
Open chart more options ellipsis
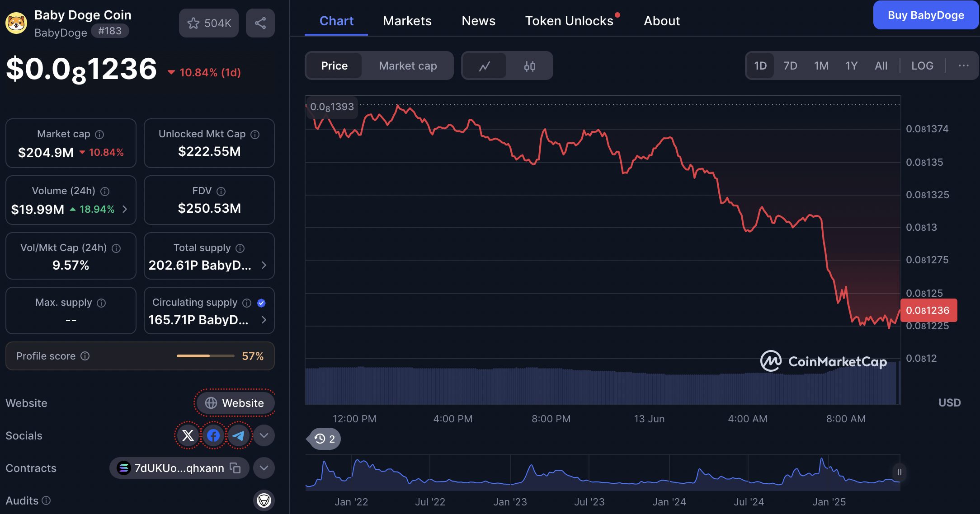pyautogui.click(x=963, y=66)
